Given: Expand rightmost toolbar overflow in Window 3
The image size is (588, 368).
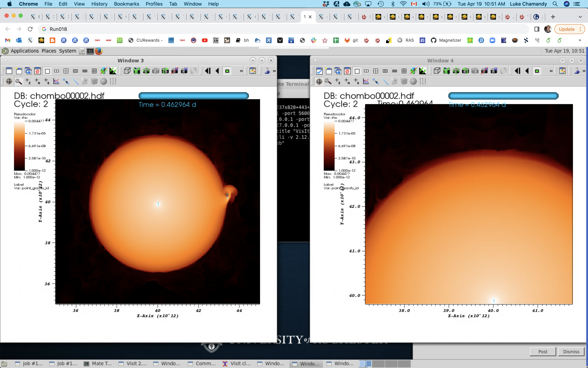Looking at the screenshot, I should [274, 71].
